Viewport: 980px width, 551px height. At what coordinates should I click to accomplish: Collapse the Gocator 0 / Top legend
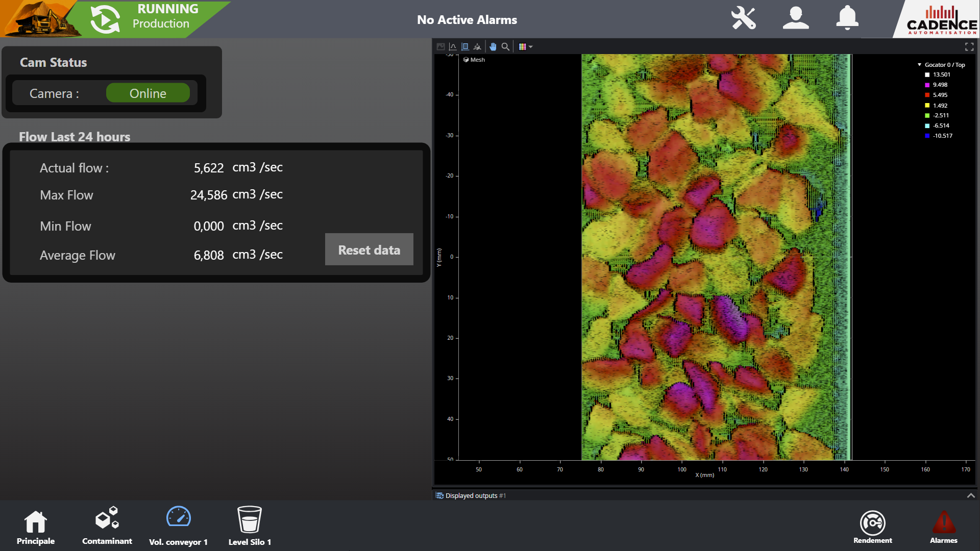(x=919, y=65)
